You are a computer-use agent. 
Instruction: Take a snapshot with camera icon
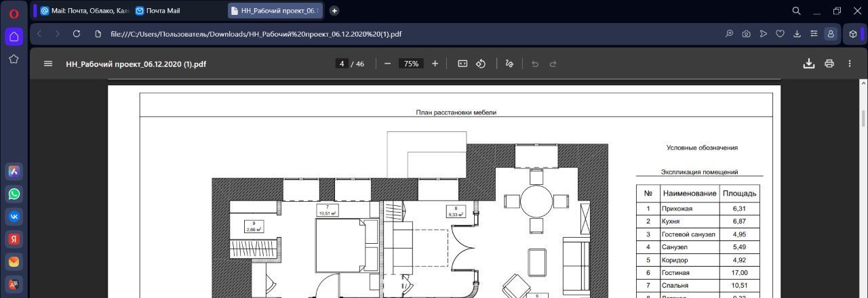click(x=746, y=34)
